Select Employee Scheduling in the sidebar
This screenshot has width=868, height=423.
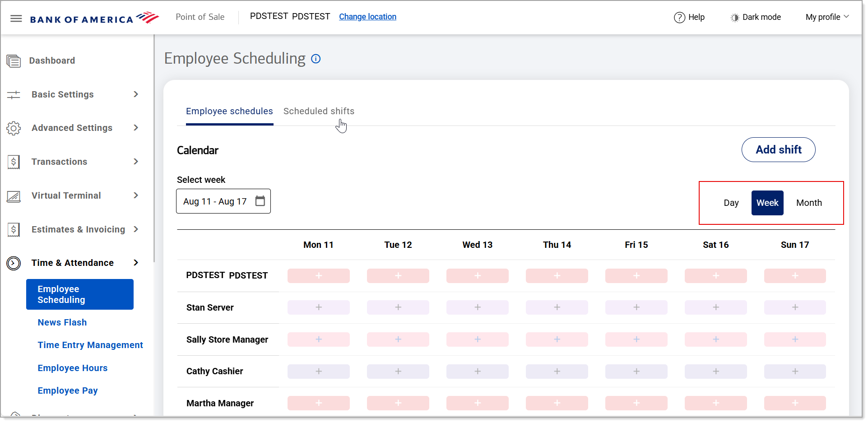point(80,294)
